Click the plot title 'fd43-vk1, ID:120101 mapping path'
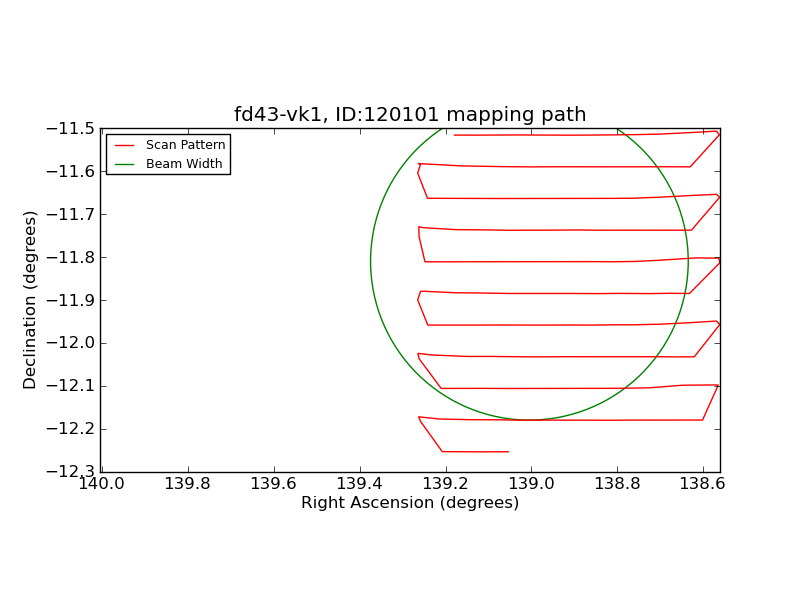Screen dimensions: 800x600 pos(410,114)
